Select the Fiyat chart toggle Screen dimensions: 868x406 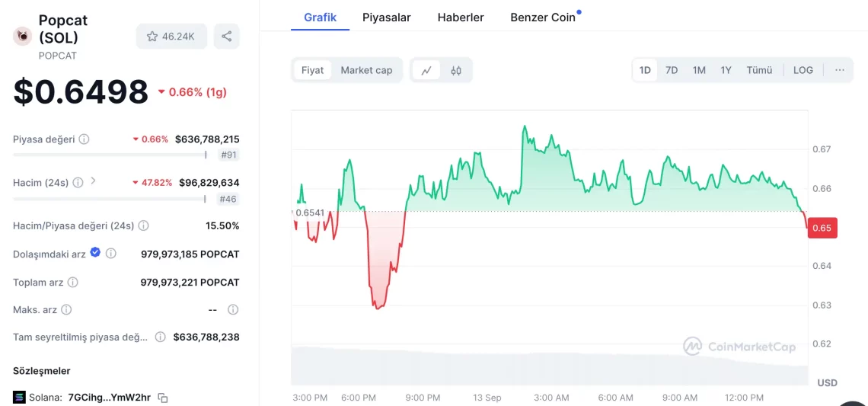click(313, 70)
